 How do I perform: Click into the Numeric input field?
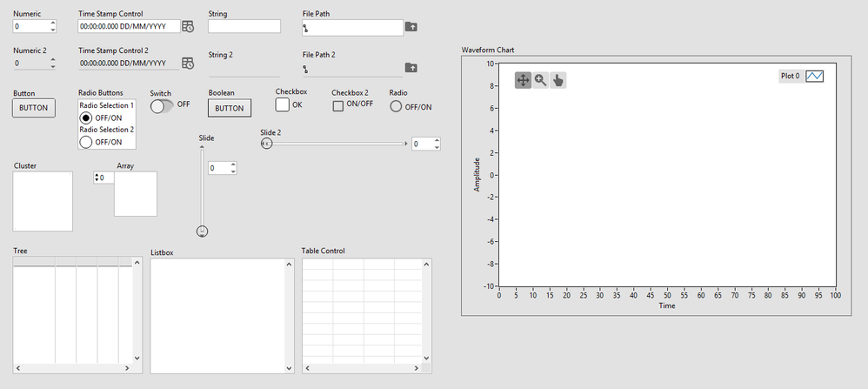click(x=30, y=26)
